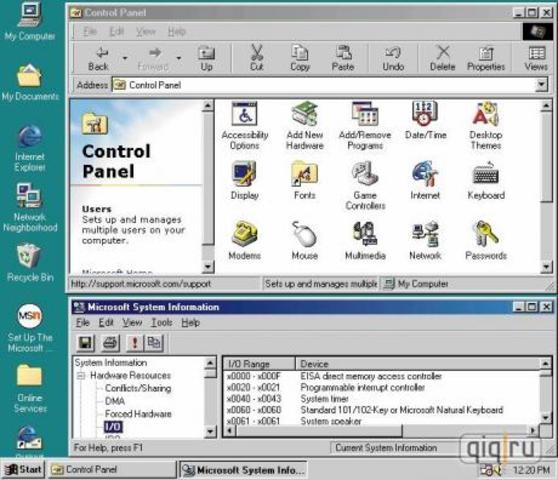Go Up one folder level

[206, 58]
